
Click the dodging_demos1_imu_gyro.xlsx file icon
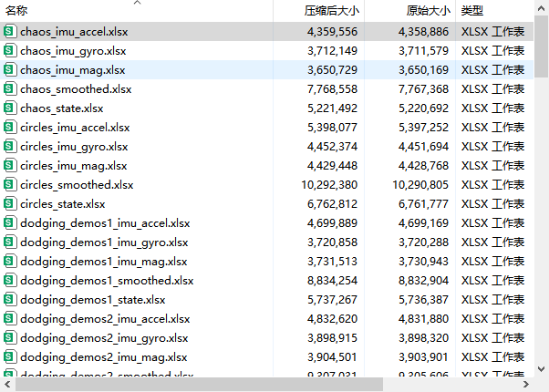(x=10, y=242)
